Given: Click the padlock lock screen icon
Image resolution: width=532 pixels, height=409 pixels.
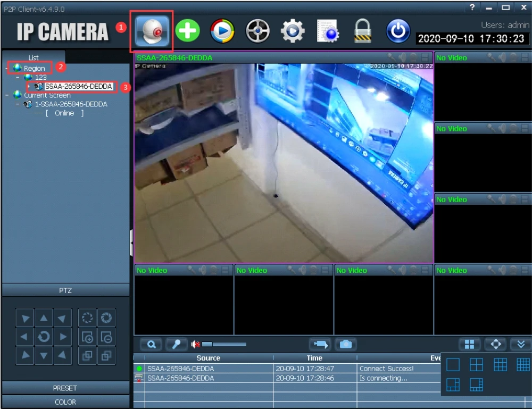Looking at the screenshot, I should (362, 31).
